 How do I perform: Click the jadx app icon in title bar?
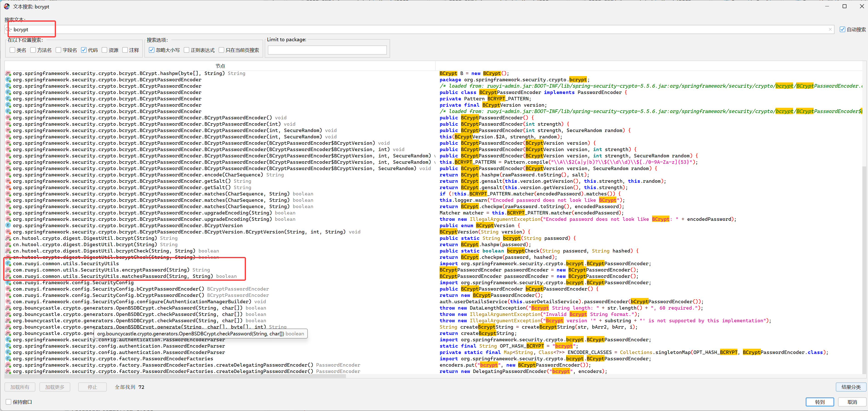point(7,6)
